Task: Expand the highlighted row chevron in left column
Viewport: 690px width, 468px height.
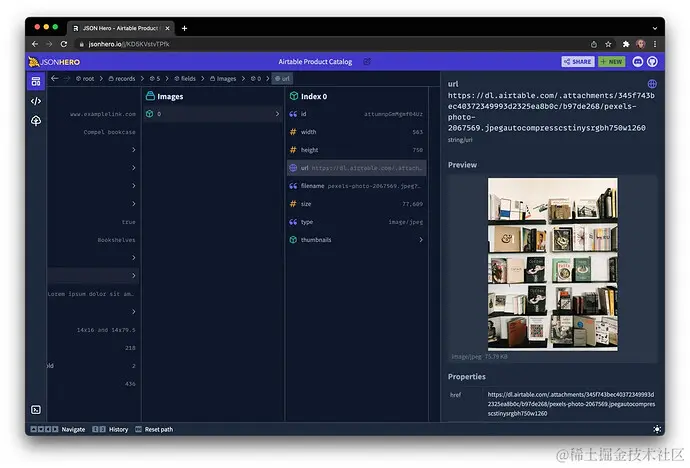Action: [x=133, y=276]
